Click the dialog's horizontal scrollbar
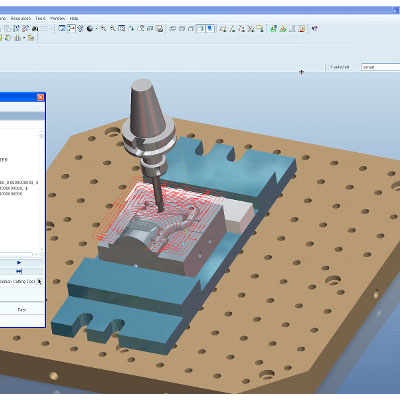Screen dimensions: 400x400 [x=18, y=254]
